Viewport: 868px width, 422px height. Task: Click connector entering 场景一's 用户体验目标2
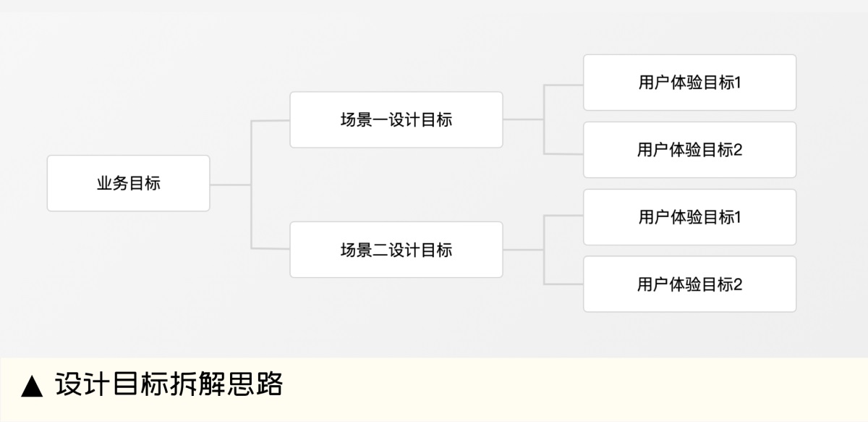point(564,153)
